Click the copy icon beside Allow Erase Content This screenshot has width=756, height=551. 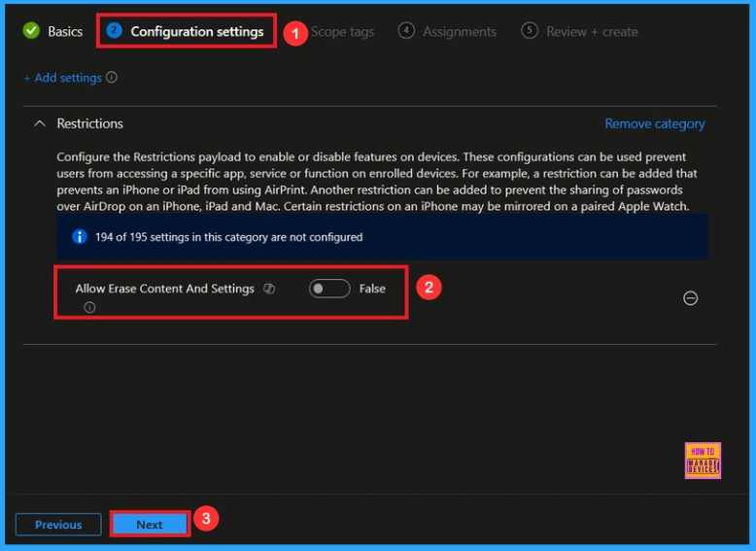(x=269, y=289)
